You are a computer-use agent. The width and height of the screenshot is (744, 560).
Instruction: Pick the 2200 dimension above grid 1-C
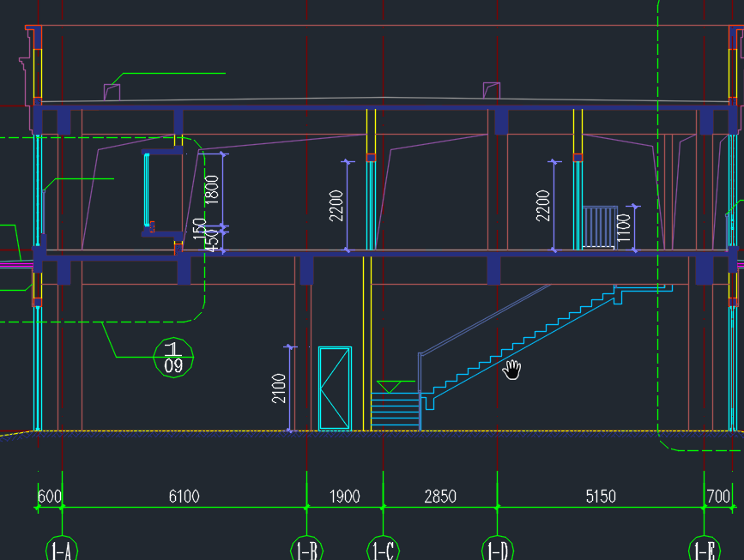point(336,206)
